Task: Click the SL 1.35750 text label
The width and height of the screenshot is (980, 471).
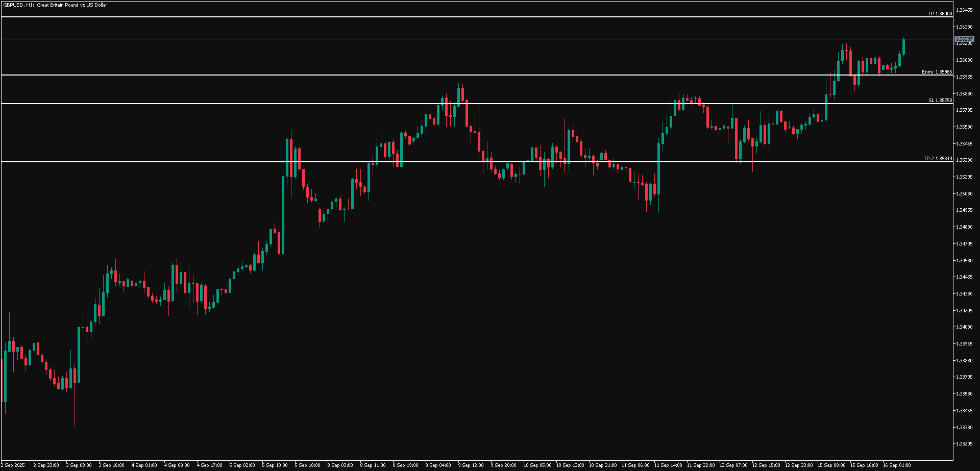Action: point(940,101)
